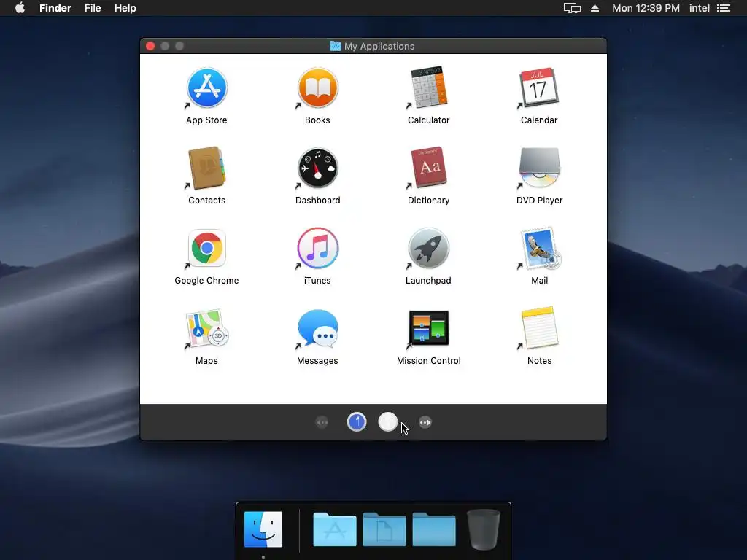Select the Contacts address book icon
Screen dimensions: 747x560
tap(206, 168)
